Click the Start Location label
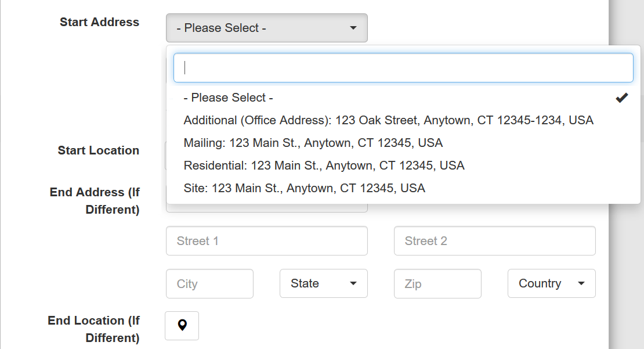Viewport: 644px width, 349px height. pyautogui.click(x=98, y=150)
